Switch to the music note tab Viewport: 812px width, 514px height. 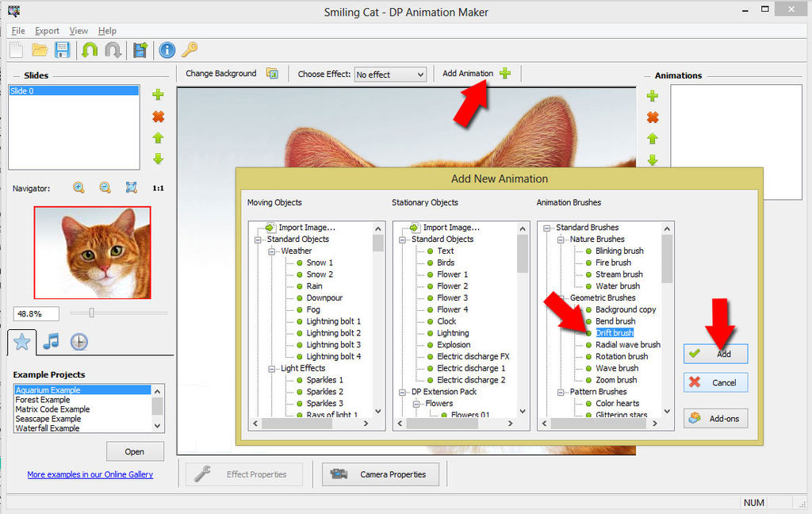[x=51, y=341]
